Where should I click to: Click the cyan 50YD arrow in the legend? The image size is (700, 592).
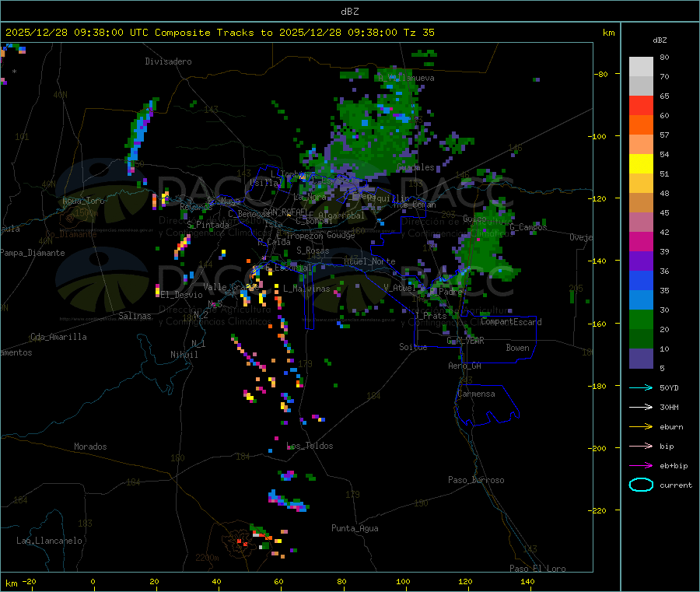point(641,387)
